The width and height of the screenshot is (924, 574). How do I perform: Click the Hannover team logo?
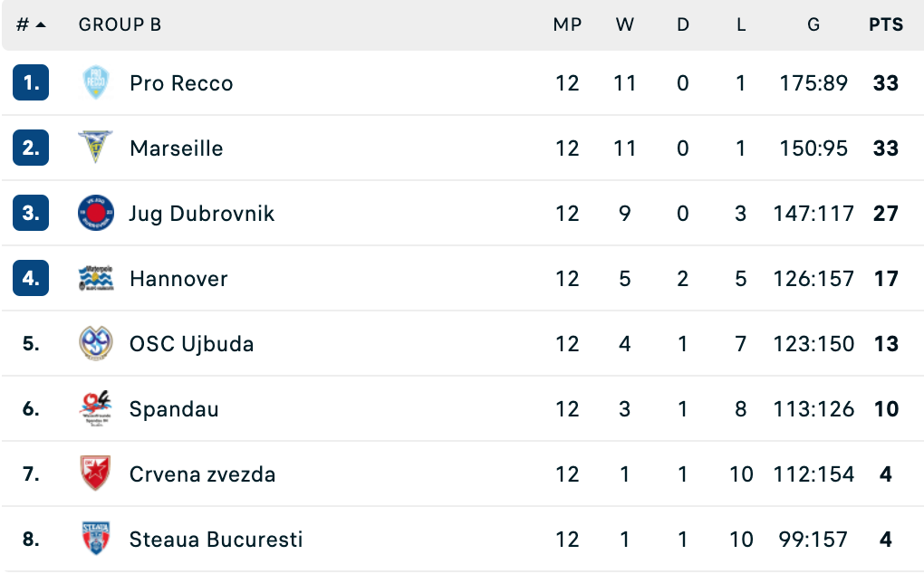95,279
